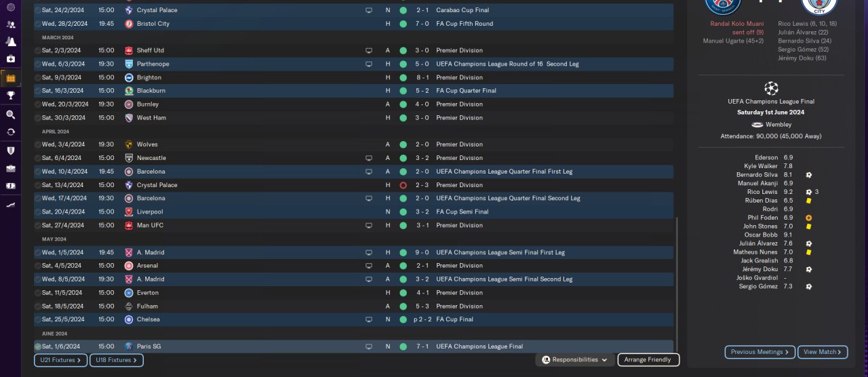Open the Medical Centre icon in sidebar
This screenshot has height=377, width=868.
click(10, 59)
